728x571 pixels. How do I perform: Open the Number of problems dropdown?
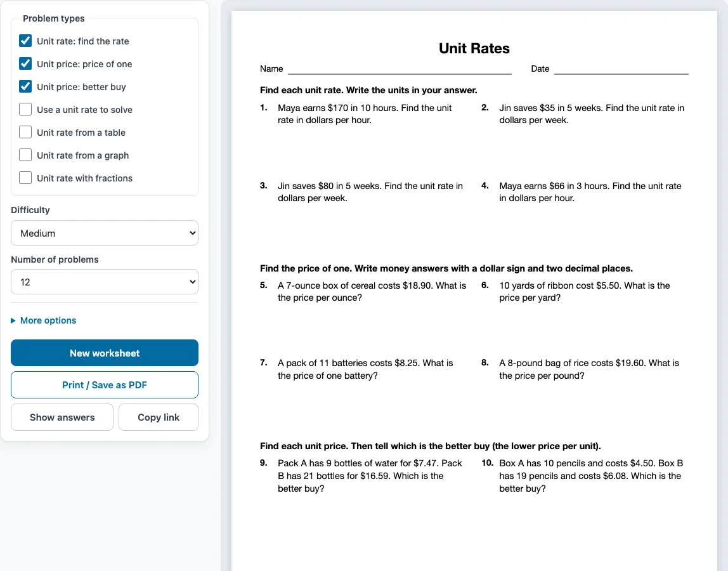[105, 282]
